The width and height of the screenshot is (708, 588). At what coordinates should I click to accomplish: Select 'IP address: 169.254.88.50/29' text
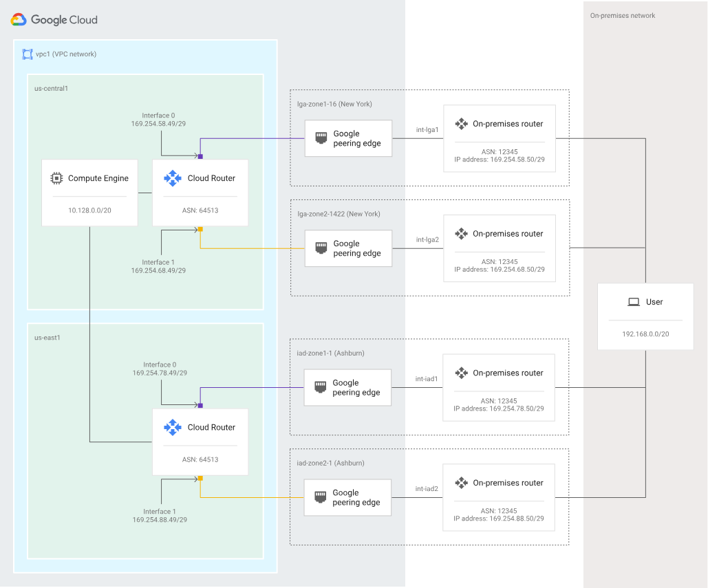[x=498, y=519]
